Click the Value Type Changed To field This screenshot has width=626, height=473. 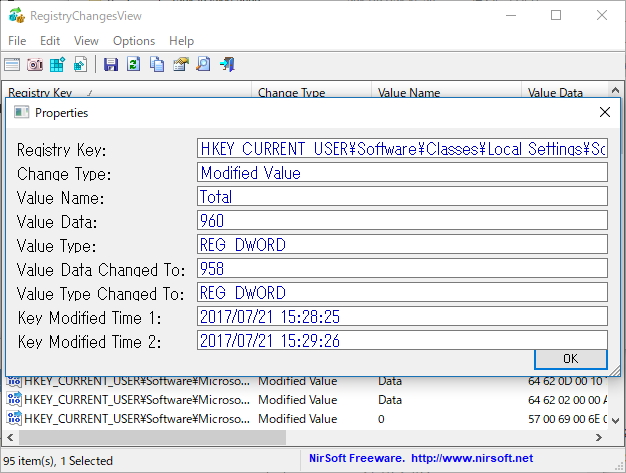tap(402, 293)
